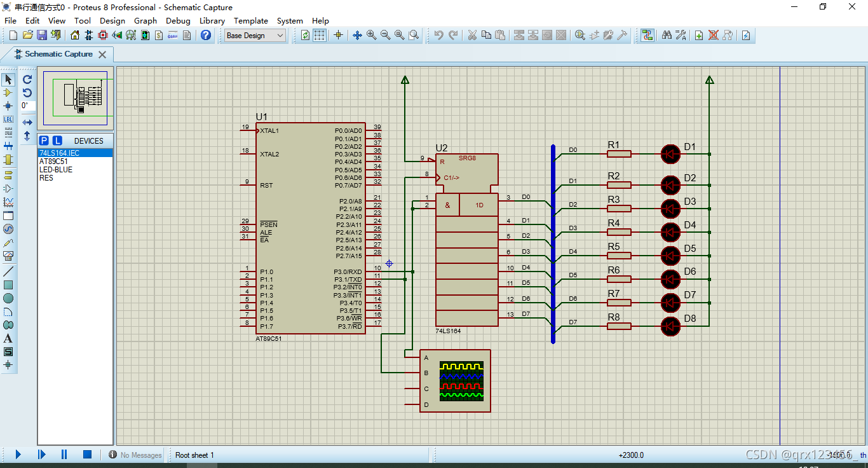Toggle the wire autorouter toolbar button
The image size is (868, 468).
coord(647,35)
